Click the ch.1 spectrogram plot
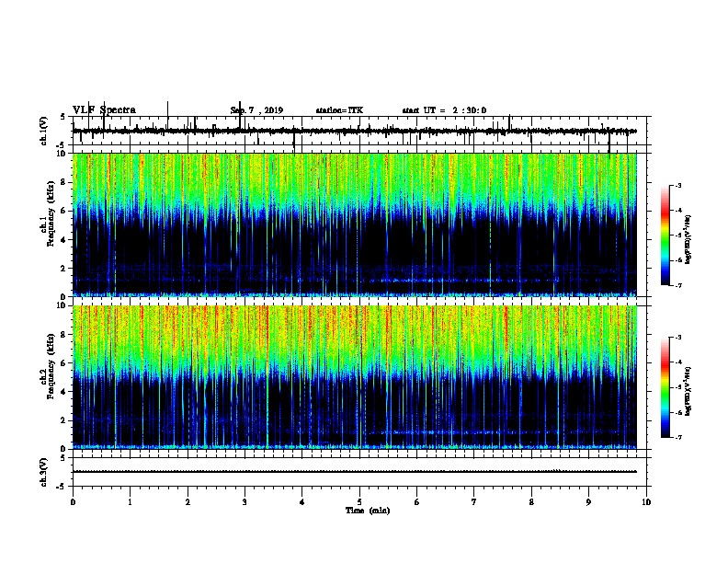This screenshot has width=728, height=563. [x=359, y=224]
